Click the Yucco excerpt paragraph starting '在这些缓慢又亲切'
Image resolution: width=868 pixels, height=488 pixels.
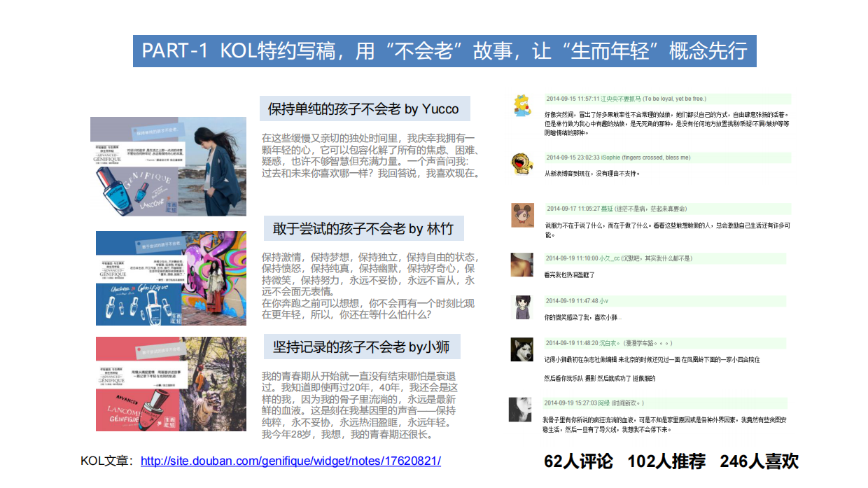coord(371,155)
